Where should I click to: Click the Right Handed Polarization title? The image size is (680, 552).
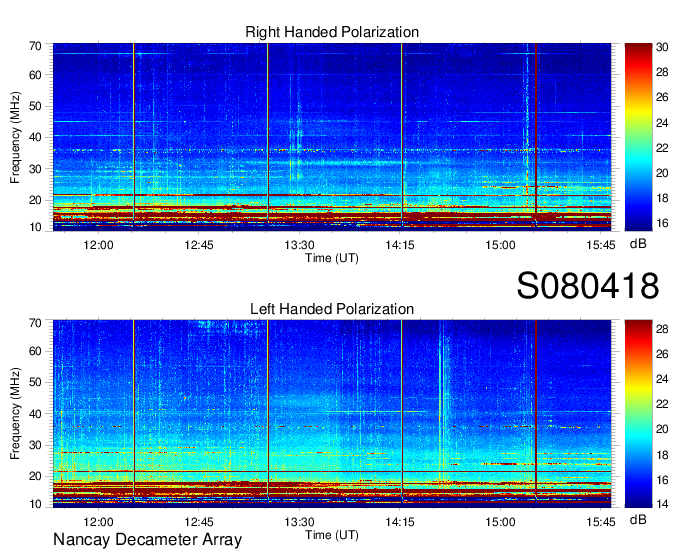click(x=332, y=32)
